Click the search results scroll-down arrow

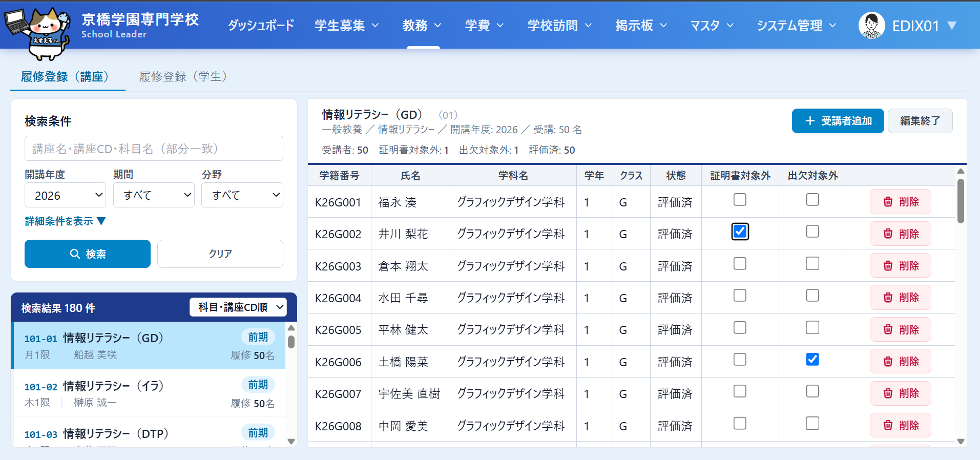point(291,442)
